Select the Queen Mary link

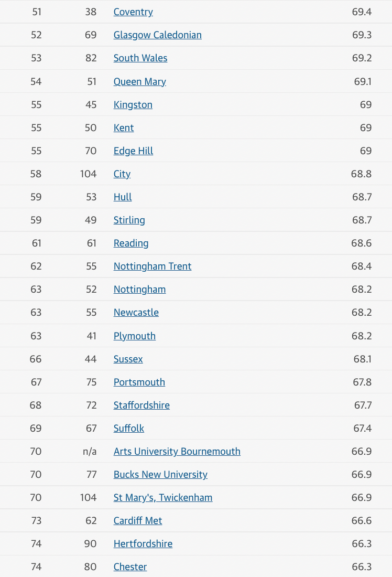click(139, 81)
